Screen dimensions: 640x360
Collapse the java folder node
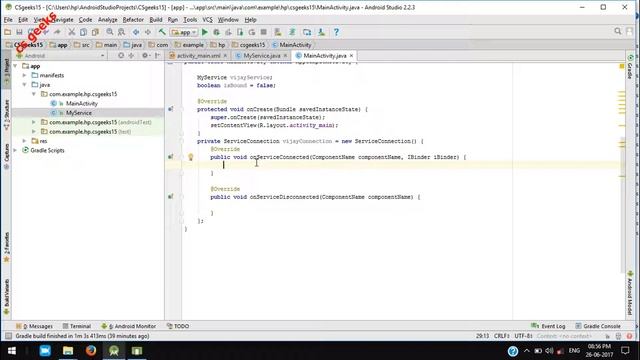pyautogui.click(x=25, y=84)
